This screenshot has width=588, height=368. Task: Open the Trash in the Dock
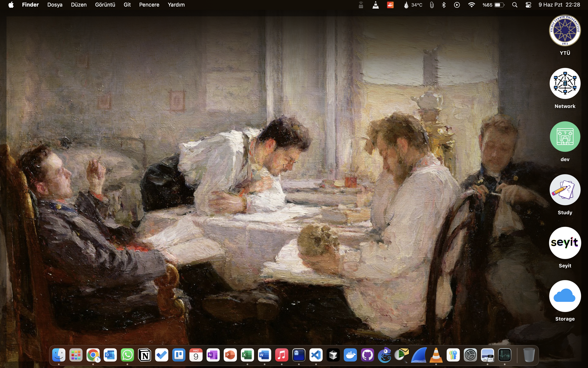(x=529, y=355)
